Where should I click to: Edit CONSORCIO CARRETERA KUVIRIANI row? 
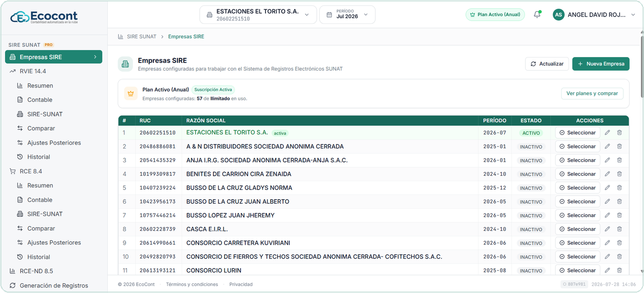pyautogui.click(x=607, y=243)
